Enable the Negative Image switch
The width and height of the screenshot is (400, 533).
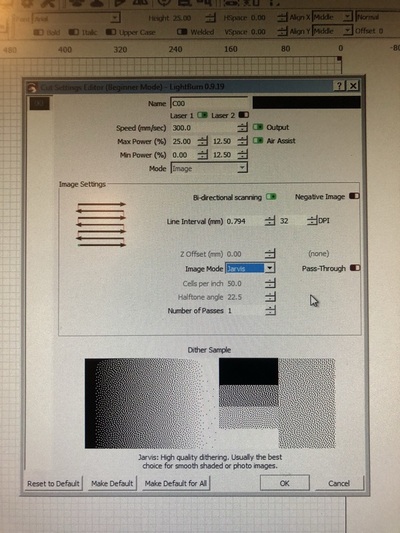(x=354, y=196)
